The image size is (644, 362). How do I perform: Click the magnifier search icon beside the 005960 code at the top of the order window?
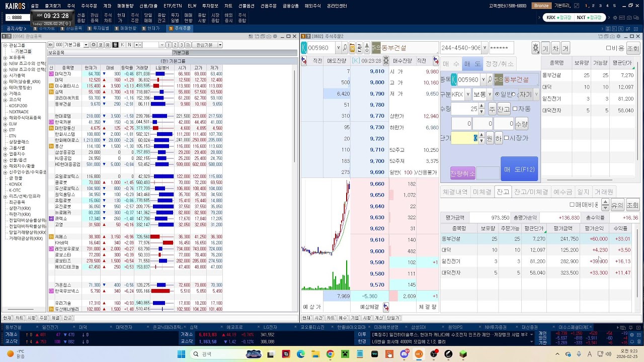[x=345, y=48]
